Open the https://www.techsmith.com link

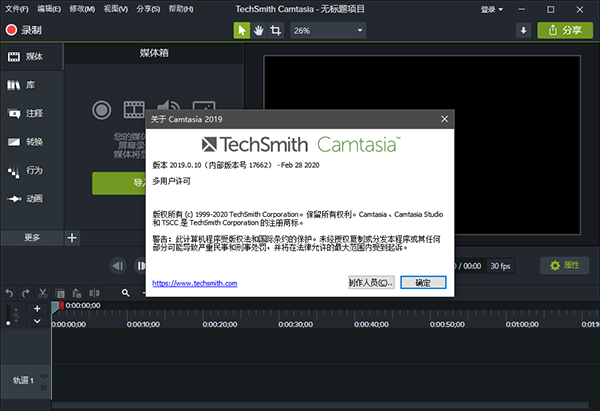click(x=195, y=284)
